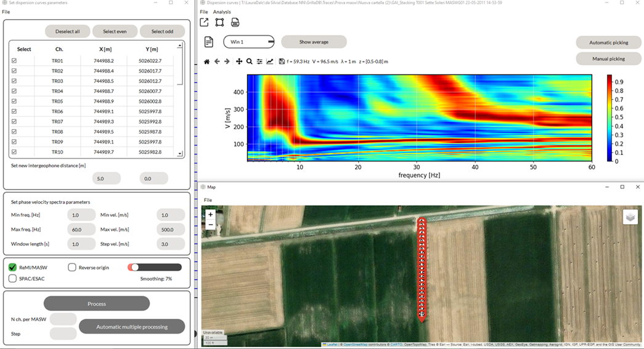Uncheck the ReMi/MASW option
The height and width of the screenshot is (349, 644).
pyautogui.click(x=13, y=267)
